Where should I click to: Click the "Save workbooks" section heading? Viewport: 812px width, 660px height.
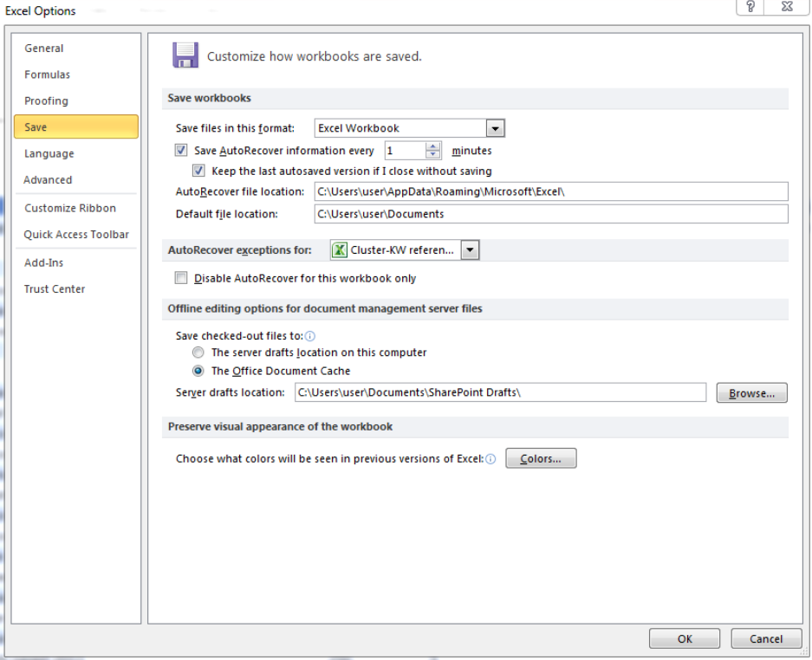209,98
